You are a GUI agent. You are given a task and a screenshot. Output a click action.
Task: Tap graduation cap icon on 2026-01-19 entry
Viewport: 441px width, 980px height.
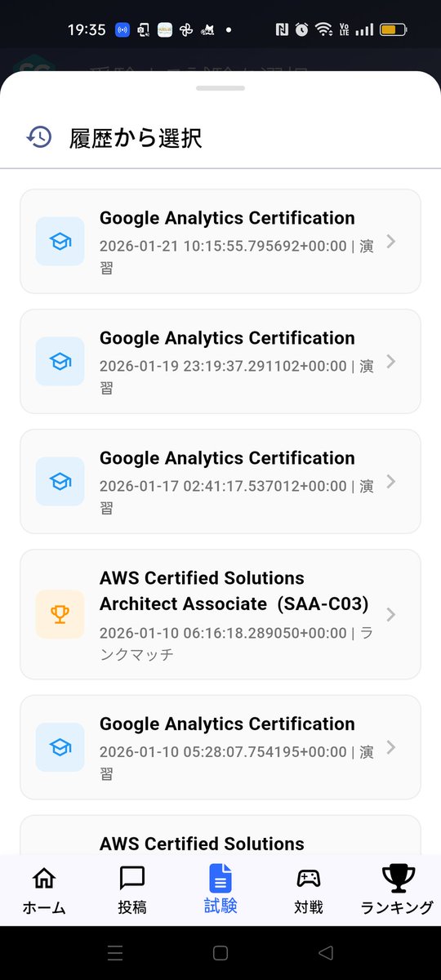pyautogui.click(x=60, y=361)
